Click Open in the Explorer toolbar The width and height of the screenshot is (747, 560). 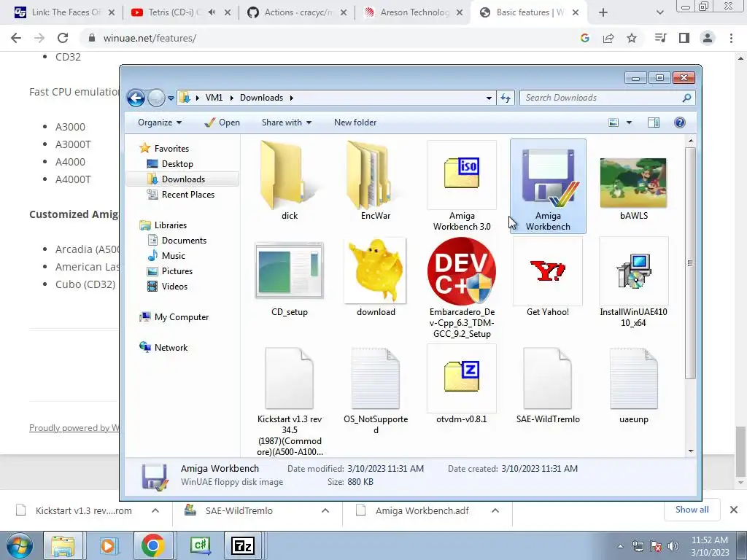pos(222,122)
